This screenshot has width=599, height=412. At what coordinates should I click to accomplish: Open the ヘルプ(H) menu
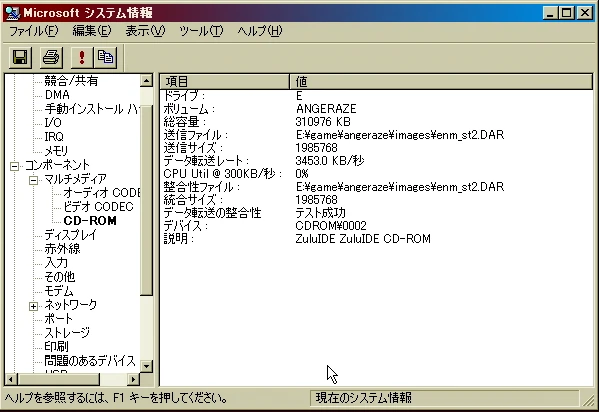point(259,31)
